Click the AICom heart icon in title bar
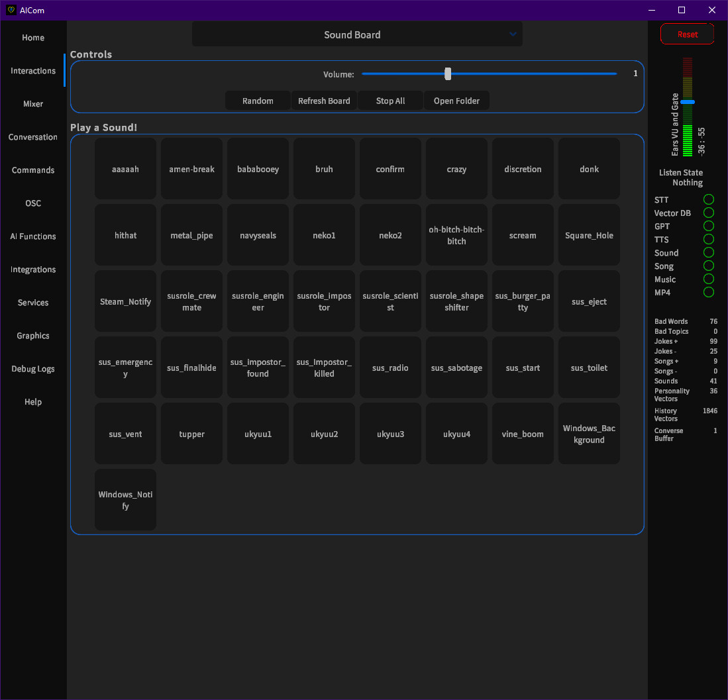The width and height of the screenshot is (728, 700). coord(11,10)
